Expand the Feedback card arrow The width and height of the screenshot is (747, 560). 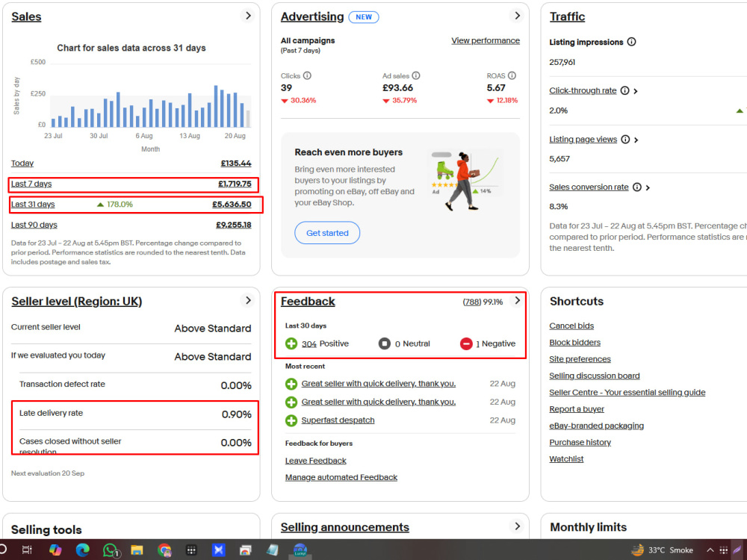pos(517,300)
